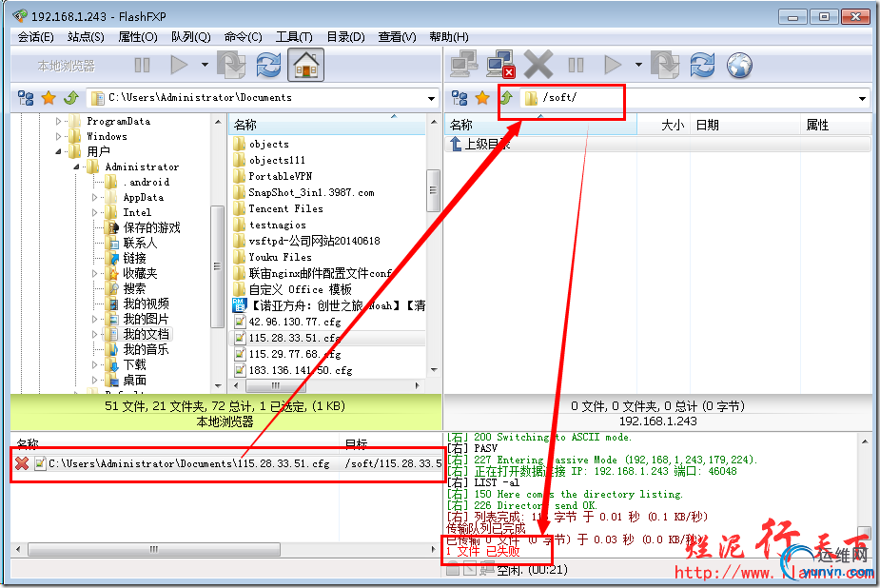The image size is (880, 588).
Task: Click local pane folder tree icon
Action: coord(26,98)
